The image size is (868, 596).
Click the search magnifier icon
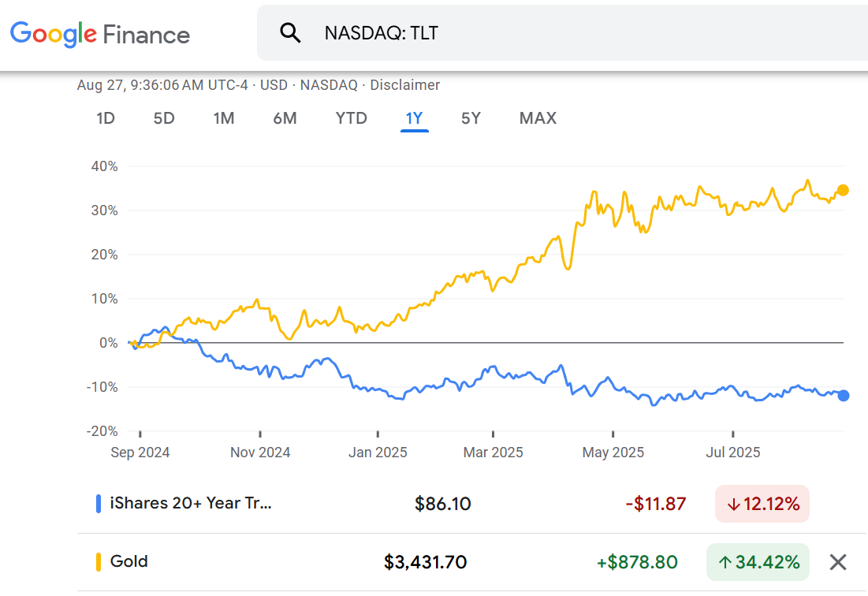(x=290, y=33)
